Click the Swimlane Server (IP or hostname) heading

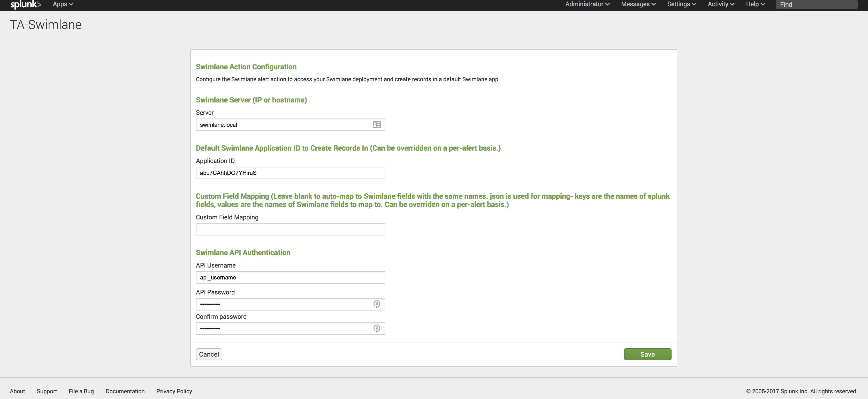(x=251, y=100)
